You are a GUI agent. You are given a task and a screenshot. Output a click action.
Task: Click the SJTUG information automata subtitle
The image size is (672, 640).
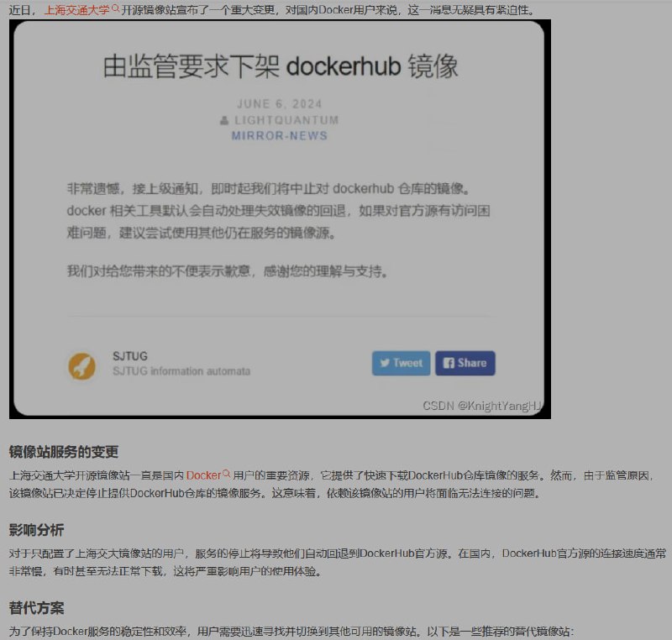click(181, 371)
